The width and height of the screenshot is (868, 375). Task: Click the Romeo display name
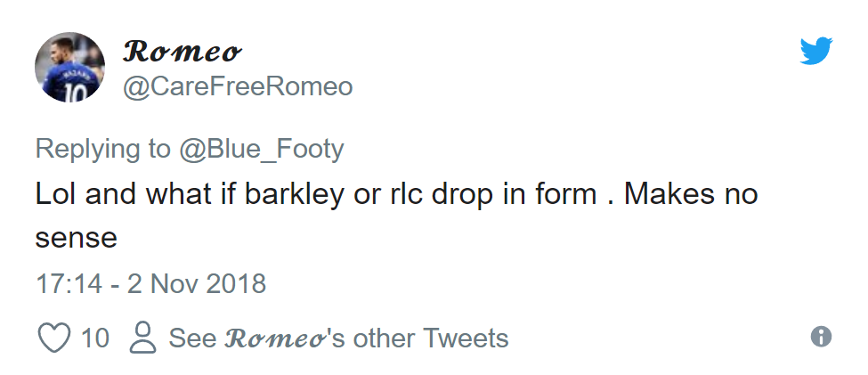[x=182, y=52]
